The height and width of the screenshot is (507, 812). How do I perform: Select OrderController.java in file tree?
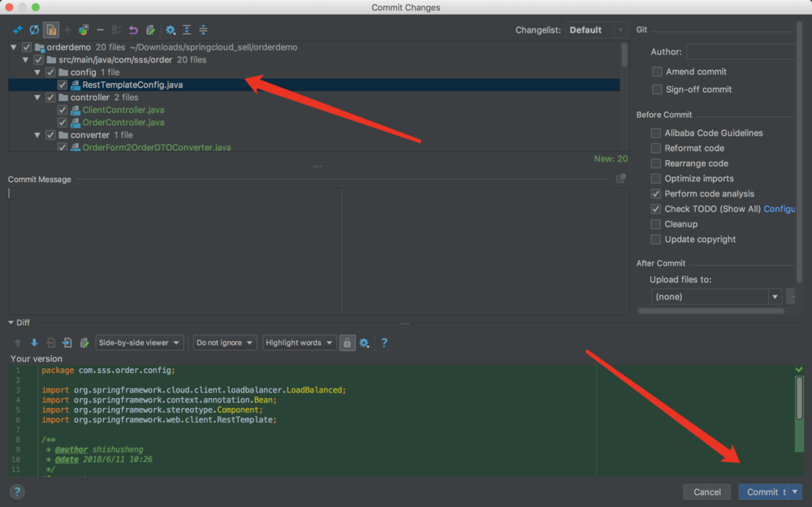point(123,123)
